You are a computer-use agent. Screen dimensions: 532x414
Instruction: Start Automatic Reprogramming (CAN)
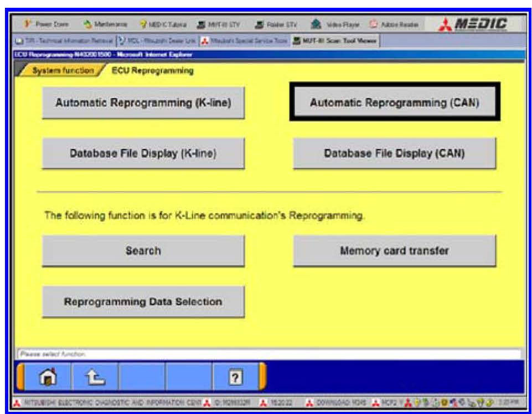coord(394,103)
